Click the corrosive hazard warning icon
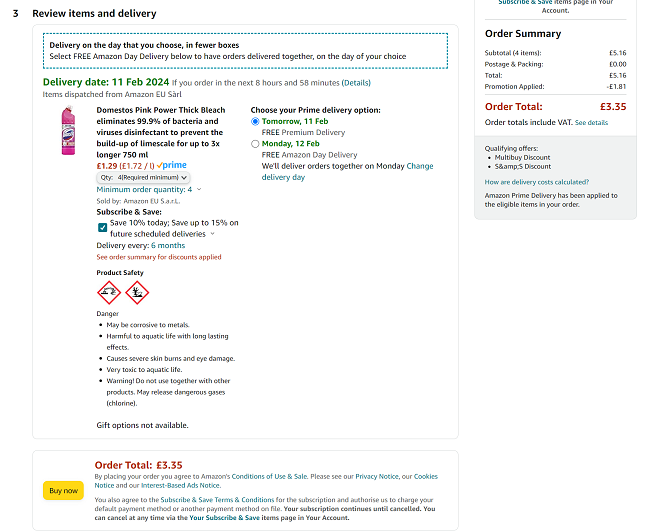 [x=108, y=292]
